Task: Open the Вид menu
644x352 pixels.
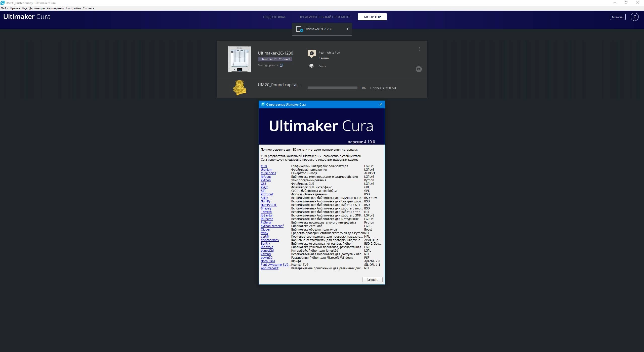Action: point(24,8)
